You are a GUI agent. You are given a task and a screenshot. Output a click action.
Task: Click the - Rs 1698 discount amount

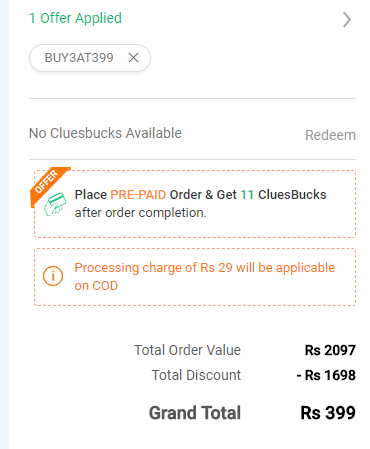click(x=326, y=375)
